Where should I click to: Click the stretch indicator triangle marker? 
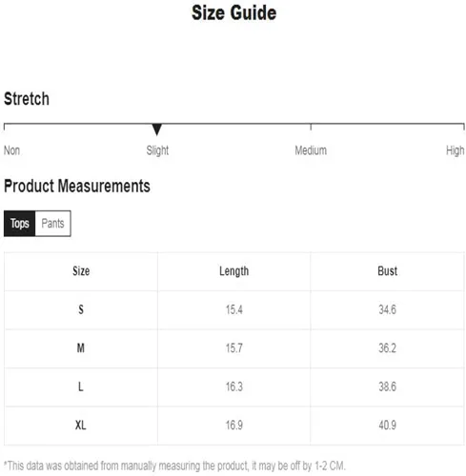click(156, 129)
